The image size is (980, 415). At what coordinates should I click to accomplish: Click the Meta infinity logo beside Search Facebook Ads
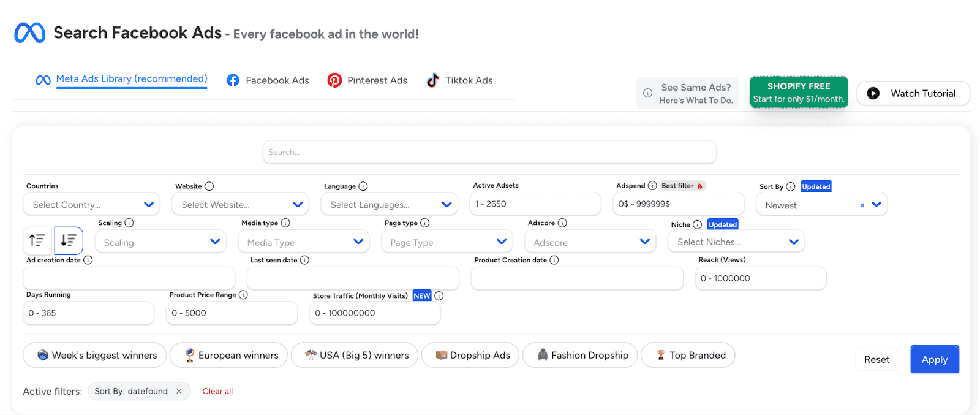click(x=29, y=33)
